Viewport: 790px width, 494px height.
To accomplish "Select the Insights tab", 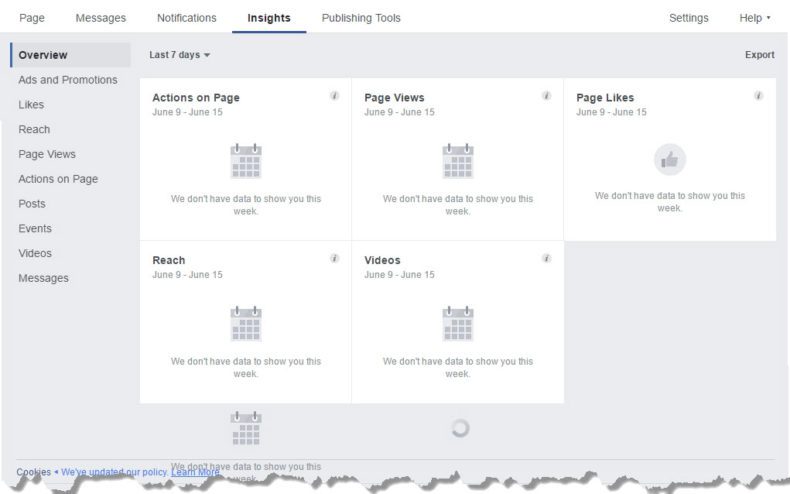I will 269,18.
